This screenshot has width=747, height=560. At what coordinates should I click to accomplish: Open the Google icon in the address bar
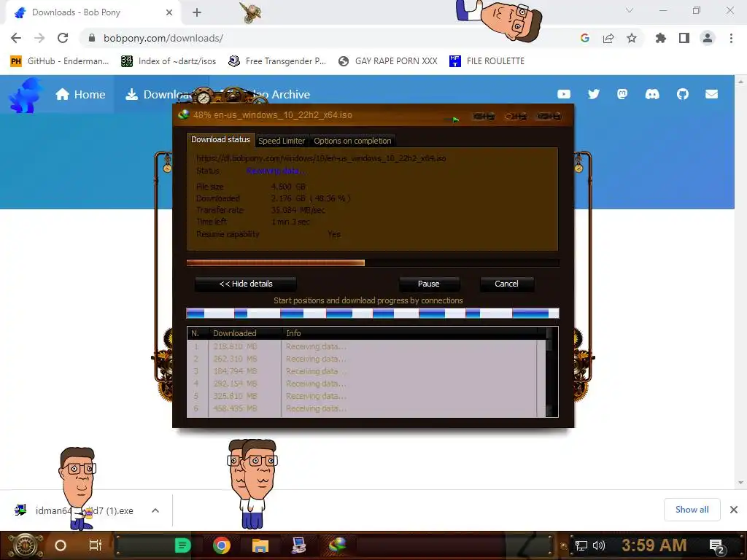click(x=585, y=38)
